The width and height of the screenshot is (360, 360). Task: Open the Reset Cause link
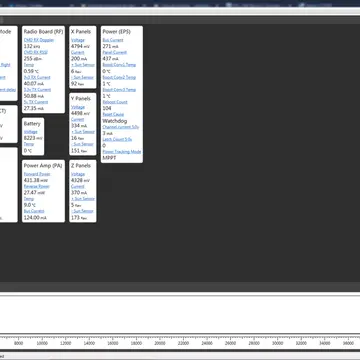[113, 114]
